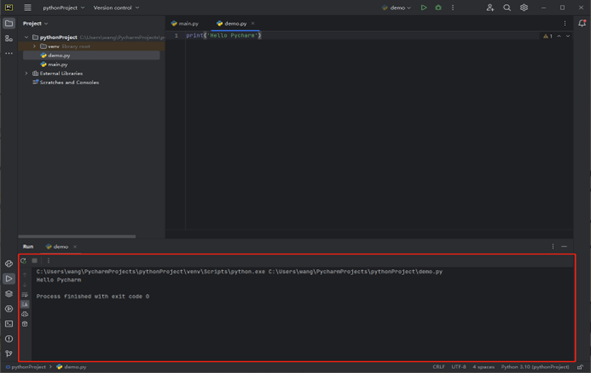
Task: Jump up the stack trace arrow
Action: [25, 275]
